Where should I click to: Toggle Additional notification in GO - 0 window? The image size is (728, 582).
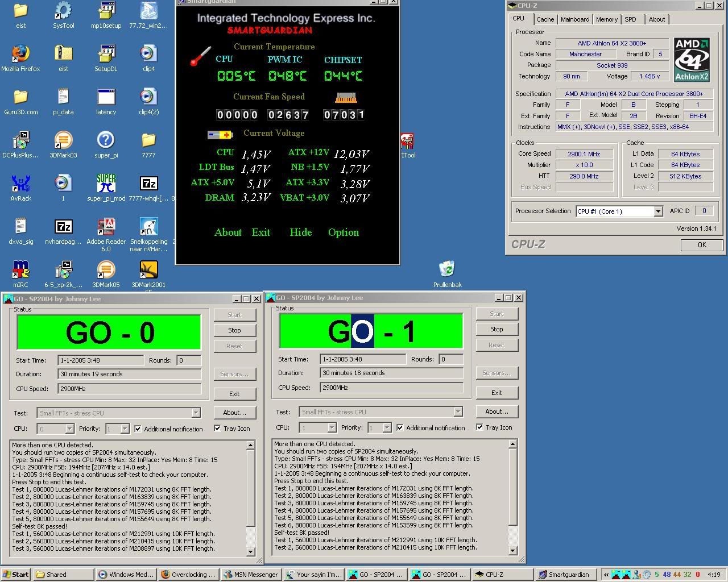[138, 429]
